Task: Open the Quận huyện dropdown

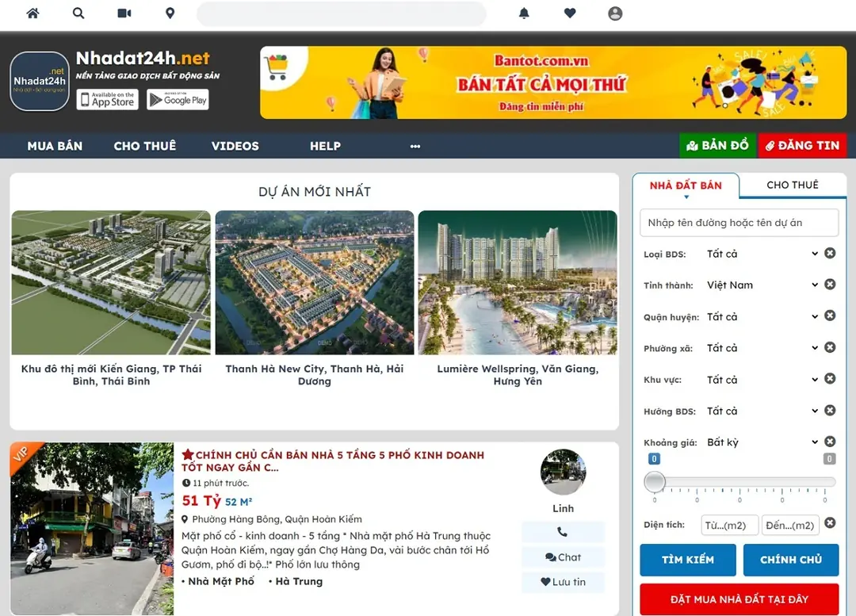Action: click(815, 316)
